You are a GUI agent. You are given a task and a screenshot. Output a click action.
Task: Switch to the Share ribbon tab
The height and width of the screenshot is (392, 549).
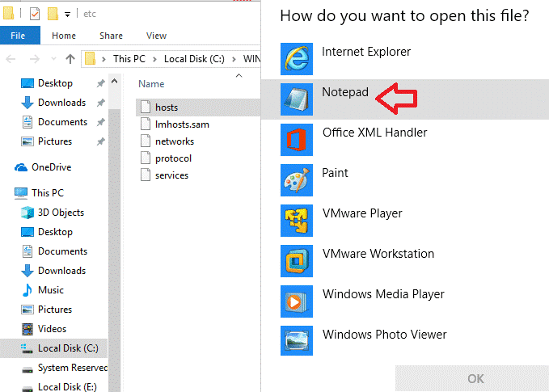tap(111, 36)
